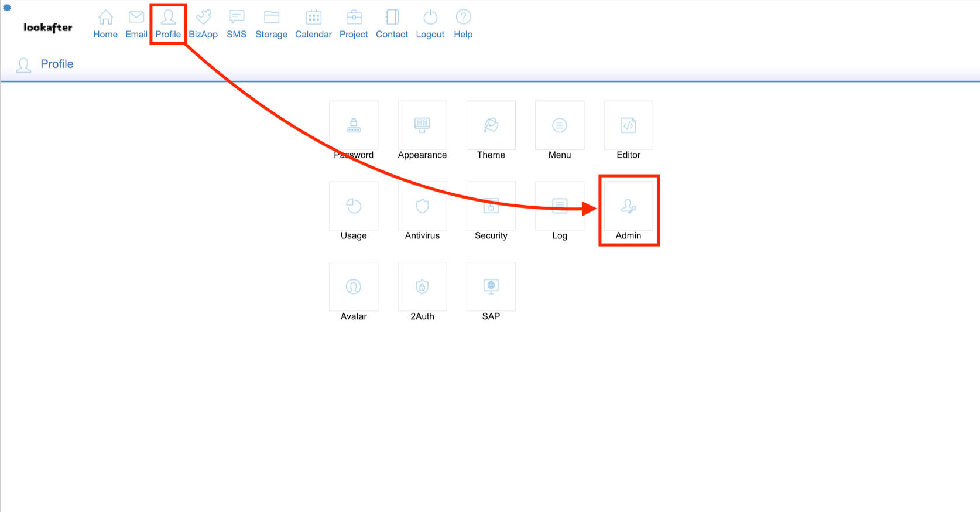Open the Security settings tile
The width and height of the screenshot is (980, 512).
[491, 206]
